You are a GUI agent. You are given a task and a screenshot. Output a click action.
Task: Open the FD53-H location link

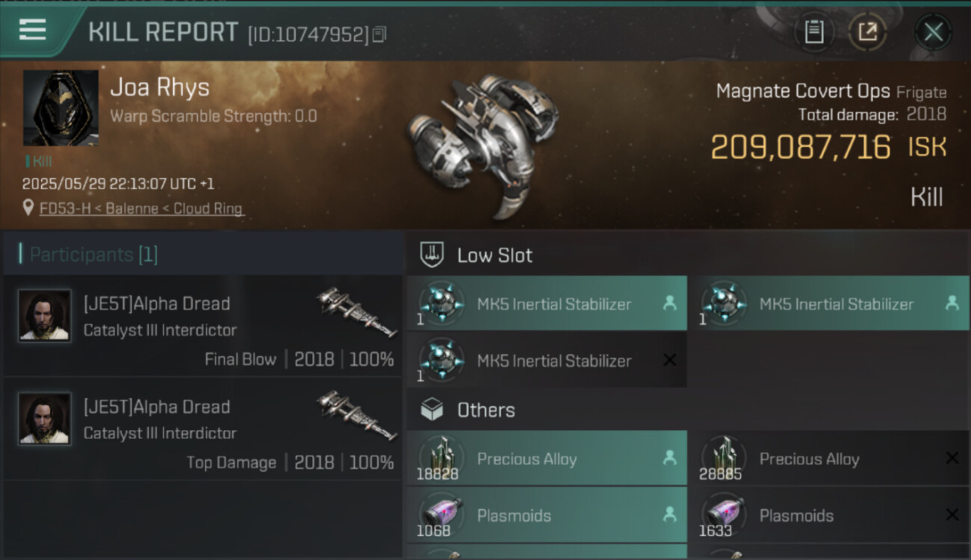[141, 208]
